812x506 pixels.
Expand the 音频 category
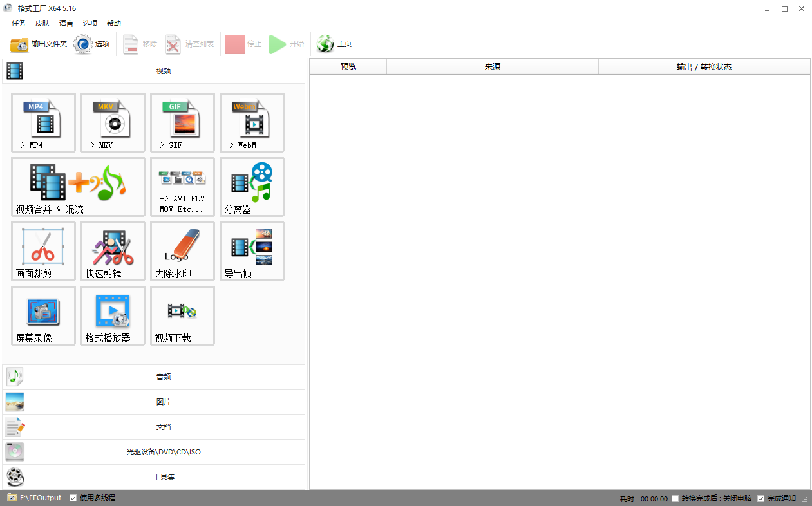coord(153,377)
